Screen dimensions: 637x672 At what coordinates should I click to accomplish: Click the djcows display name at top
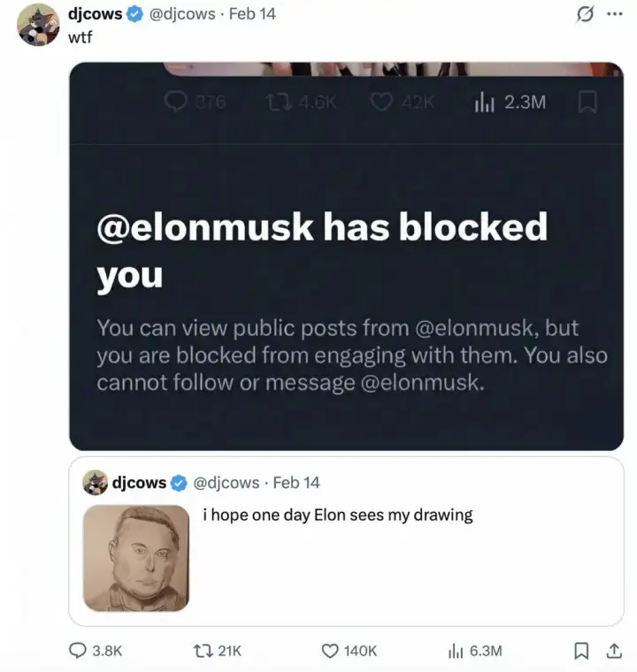(95, 14)
